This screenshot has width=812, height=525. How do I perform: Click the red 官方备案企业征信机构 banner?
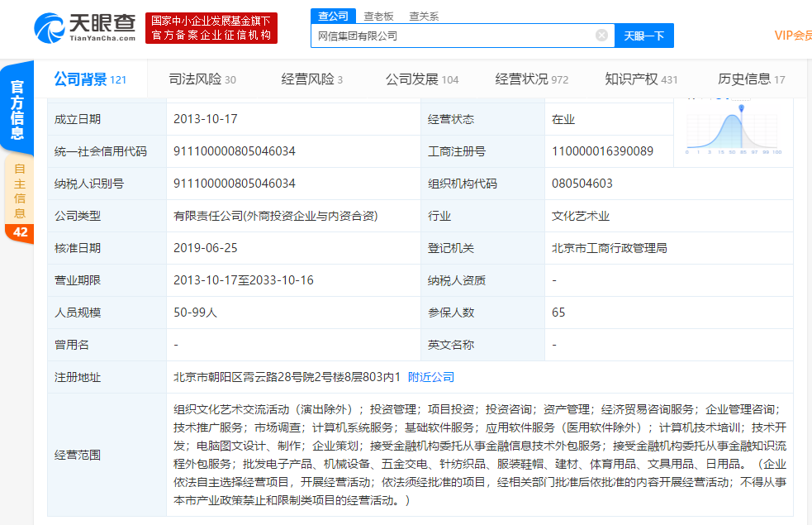coord(211,28)
